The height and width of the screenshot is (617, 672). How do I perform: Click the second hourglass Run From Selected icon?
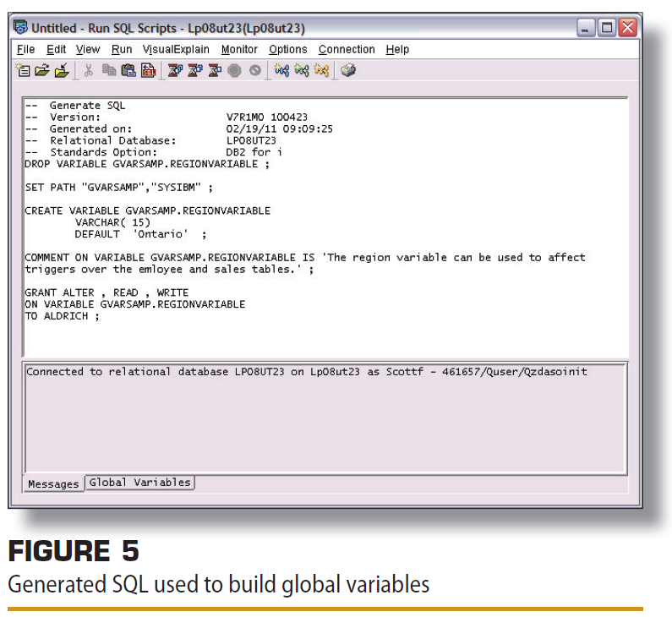[x=195, y=70]
